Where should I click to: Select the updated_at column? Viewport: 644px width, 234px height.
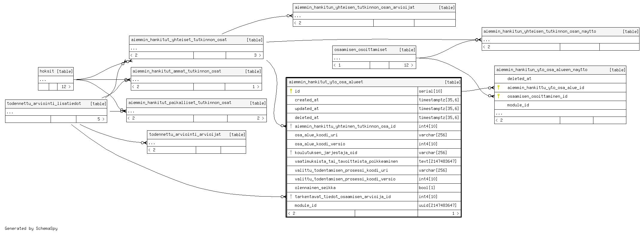coord(307,108)
